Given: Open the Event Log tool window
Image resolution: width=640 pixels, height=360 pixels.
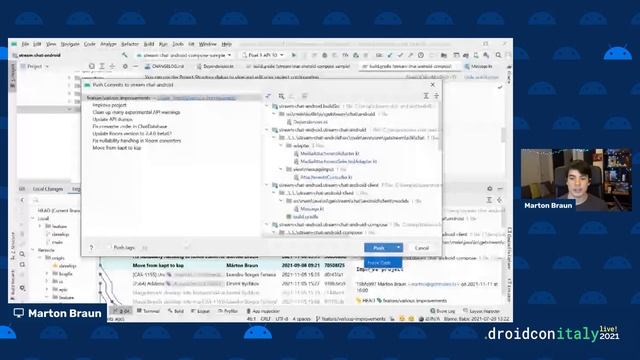Looking at the screenshot, I should pyautogui.click(x=442, y=311).
